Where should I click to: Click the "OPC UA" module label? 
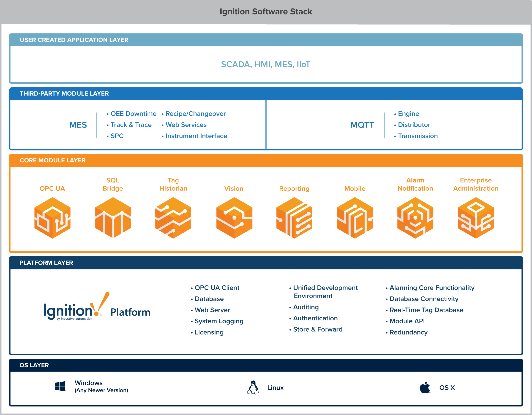[x=52, y=188]
